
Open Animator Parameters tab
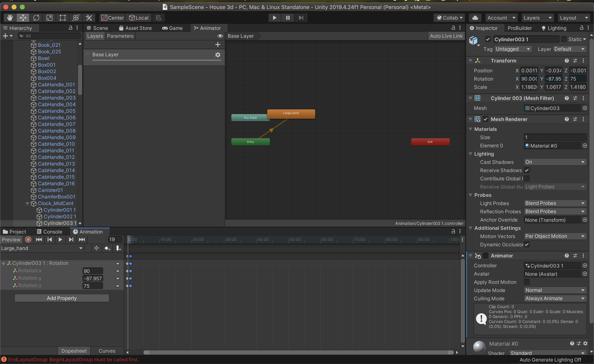click(x=120, y=36)
